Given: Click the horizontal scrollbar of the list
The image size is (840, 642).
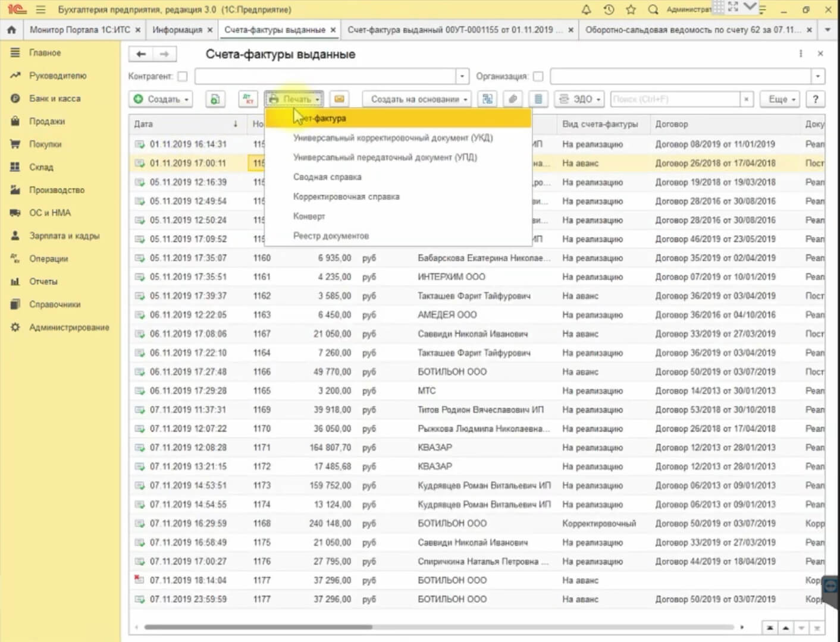Looking at the screenshot, I should (259, 627).
